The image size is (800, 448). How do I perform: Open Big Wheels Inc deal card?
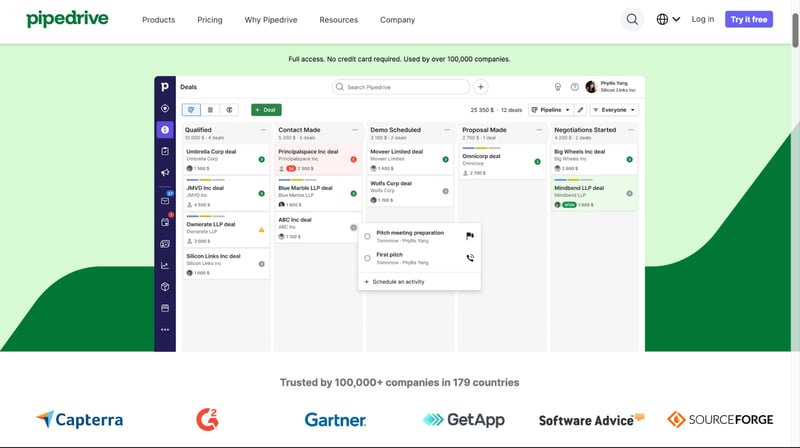point(594,160)
